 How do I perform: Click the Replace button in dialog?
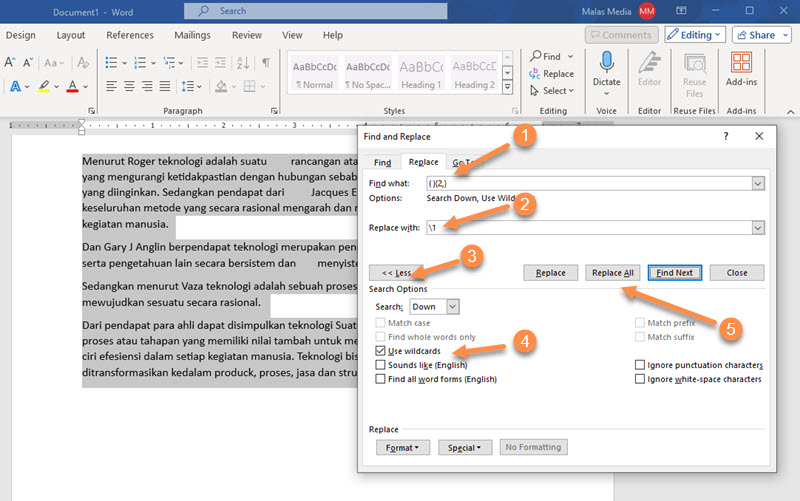coord(551,273)
